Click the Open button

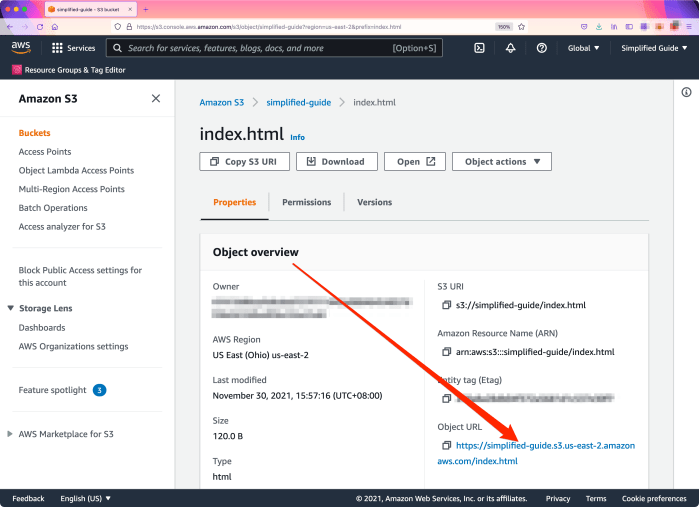click(415, 161)
